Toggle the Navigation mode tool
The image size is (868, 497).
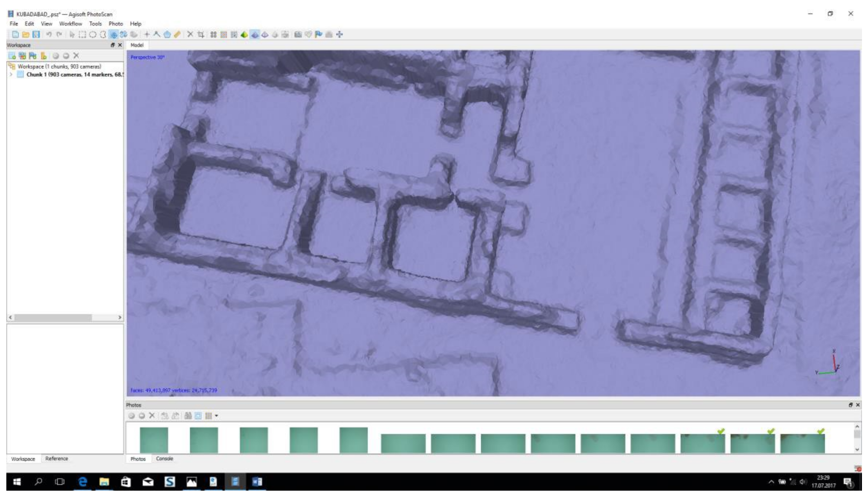click(72, 34)
